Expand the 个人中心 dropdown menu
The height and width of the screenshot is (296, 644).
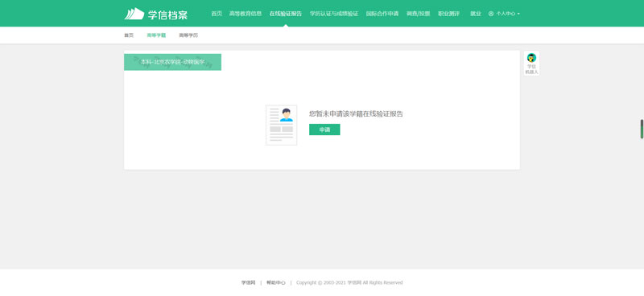point(505,14)
